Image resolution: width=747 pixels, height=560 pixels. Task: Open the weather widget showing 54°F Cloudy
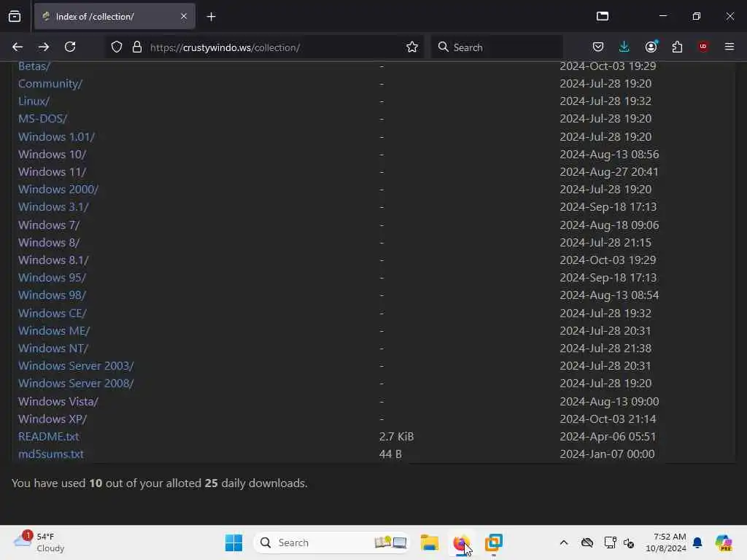39,542
